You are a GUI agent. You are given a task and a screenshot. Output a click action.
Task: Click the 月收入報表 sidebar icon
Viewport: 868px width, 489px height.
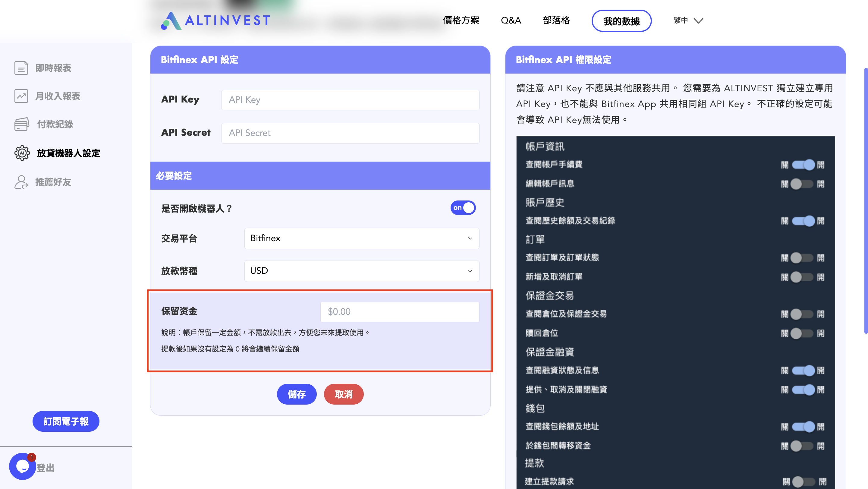tap(21, 95)
